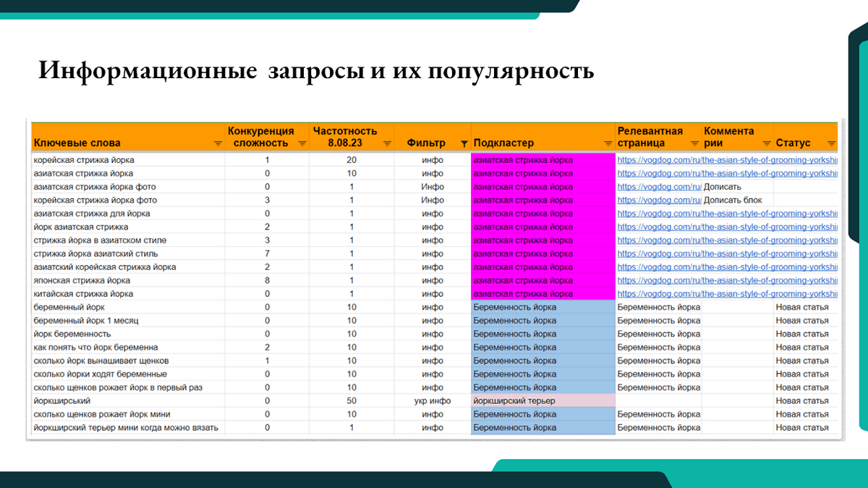Open link in азиатский корейская стрижка йорка row
This screenshot has width=868, height=488.
(727, 267)
